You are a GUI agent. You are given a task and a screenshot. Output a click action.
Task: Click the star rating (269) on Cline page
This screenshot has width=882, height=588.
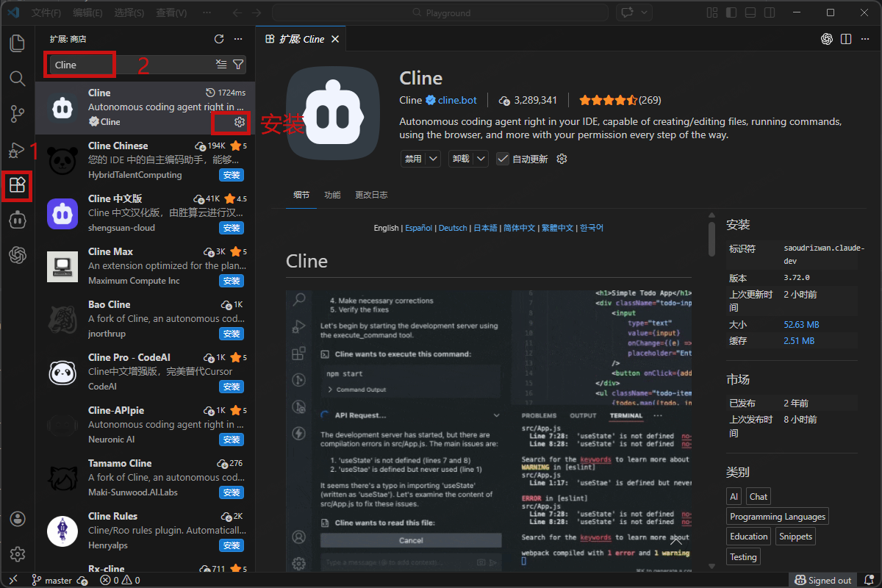click(620, 100)
